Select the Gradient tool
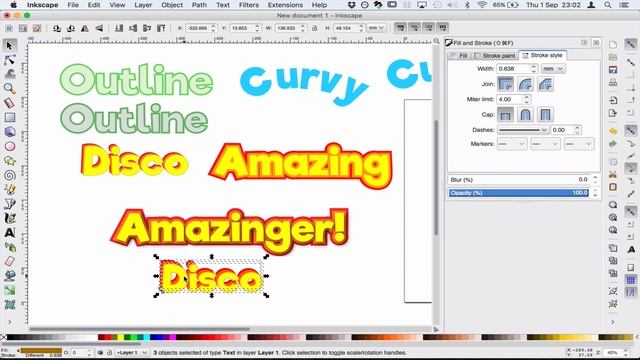Image resolution: width=640 pixels, height=360 pixels. coord(10,291)
